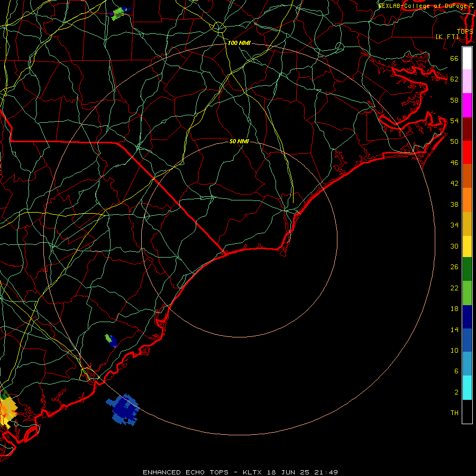Viewport: 476px width, 476px height.
Task: Click legend value "10"
Action: (454, 351)
